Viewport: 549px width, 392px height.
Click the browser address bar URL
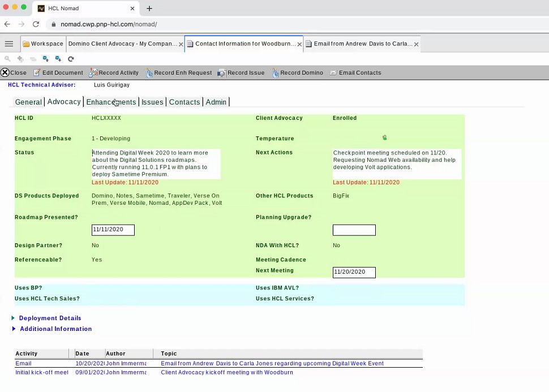click(x=109, y=24)
